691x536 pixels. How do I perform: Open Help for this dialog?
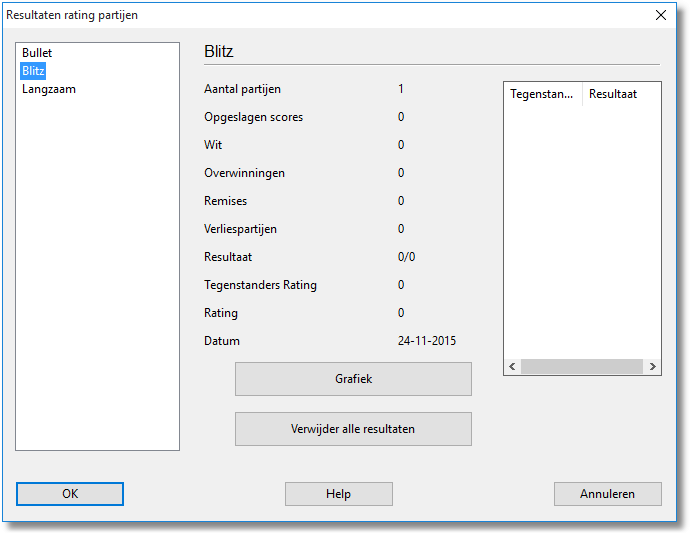click(x=338, y=494)
